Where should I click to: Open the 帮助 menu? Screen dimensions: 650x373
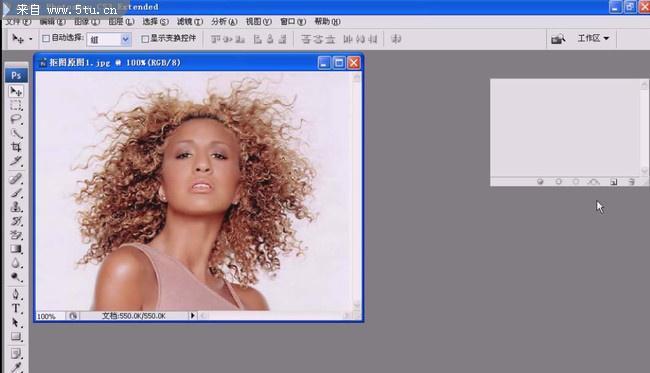327,22
